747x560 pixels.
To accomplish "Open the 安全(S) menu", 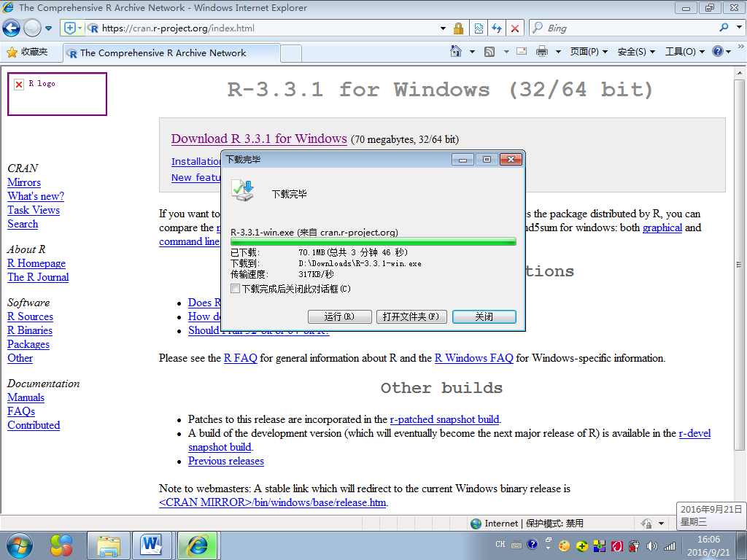I will [636, 52].
